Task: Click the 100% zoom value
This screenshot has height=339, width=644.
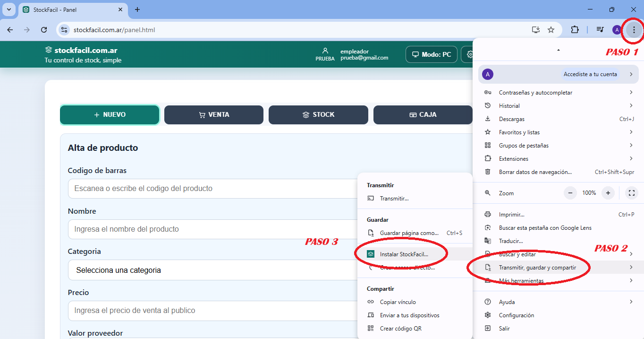Action: tap(589, 193)
